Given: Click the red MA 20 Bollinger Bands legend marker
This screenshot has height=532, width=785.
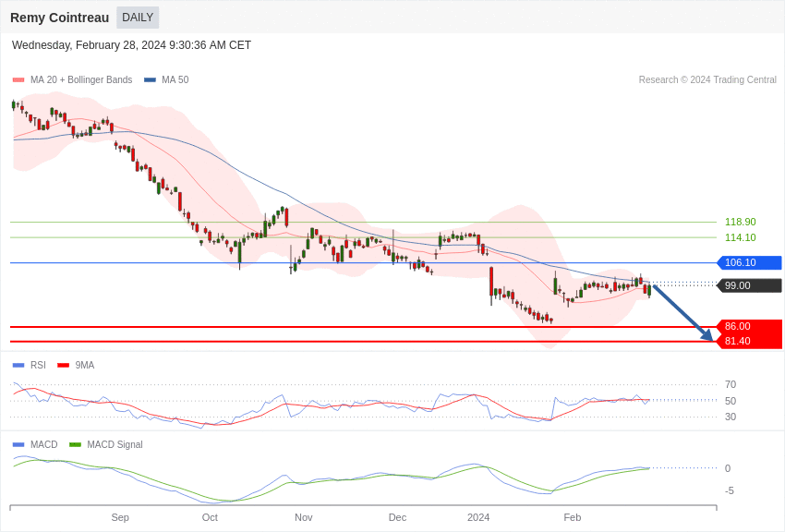Looking at the screenshot, I should (18, 80).
